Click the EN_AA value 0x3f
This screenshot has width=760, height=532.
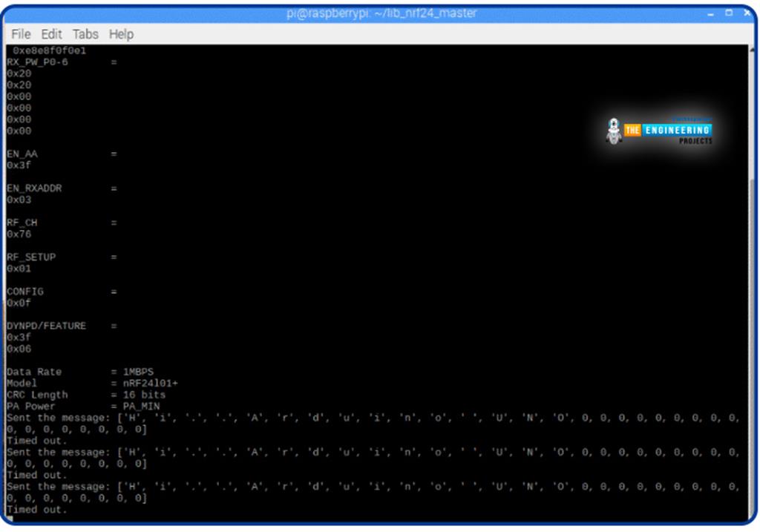point(19,165)
